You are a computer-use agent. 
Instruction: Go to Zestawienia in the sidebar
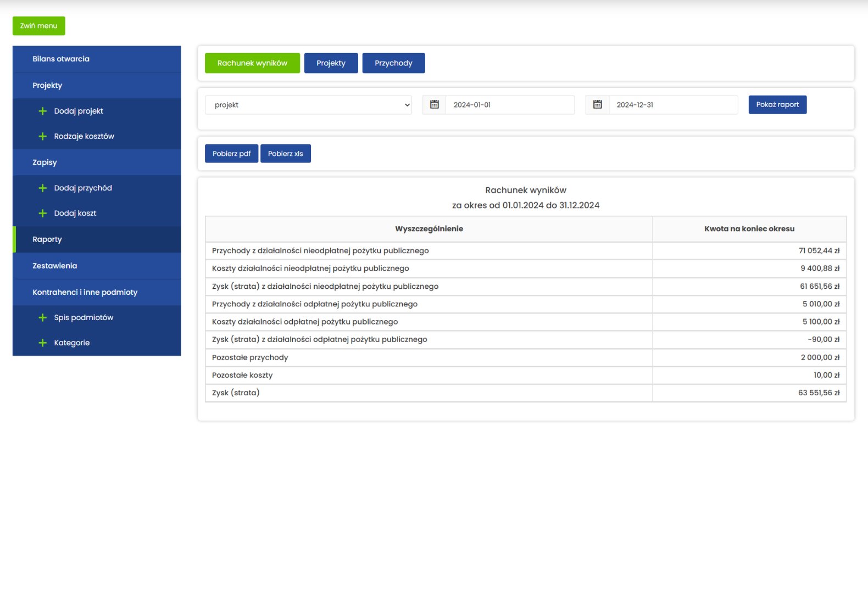(x=54, y=266)
